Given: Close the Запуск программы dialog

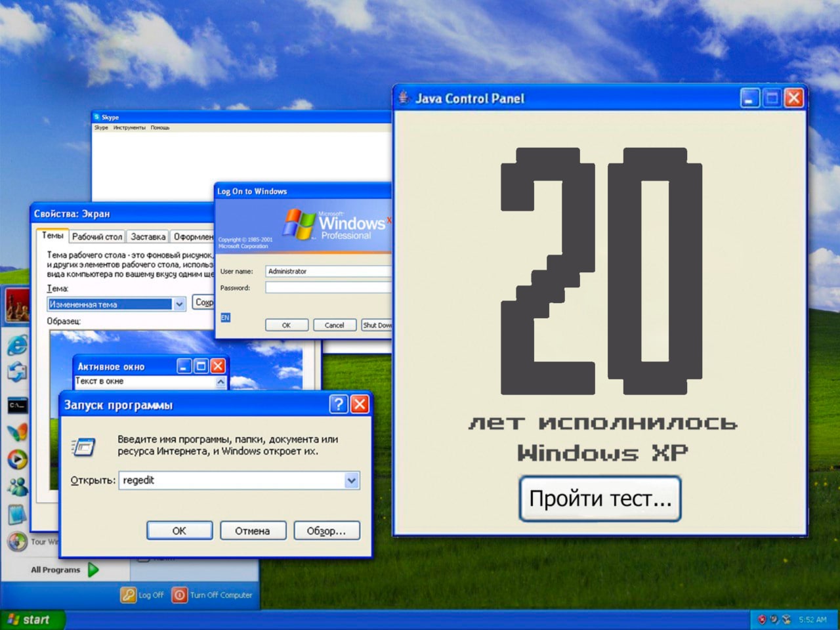Looking at the screenshot, I should [x=360, y=404].
